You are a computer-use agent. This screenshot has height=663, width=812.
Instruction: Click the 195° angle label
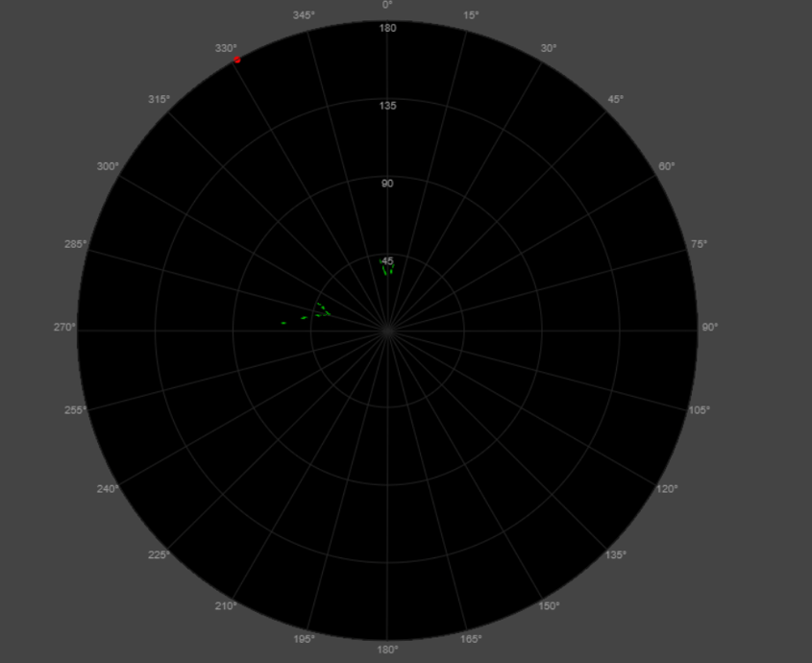pos(304,639)
